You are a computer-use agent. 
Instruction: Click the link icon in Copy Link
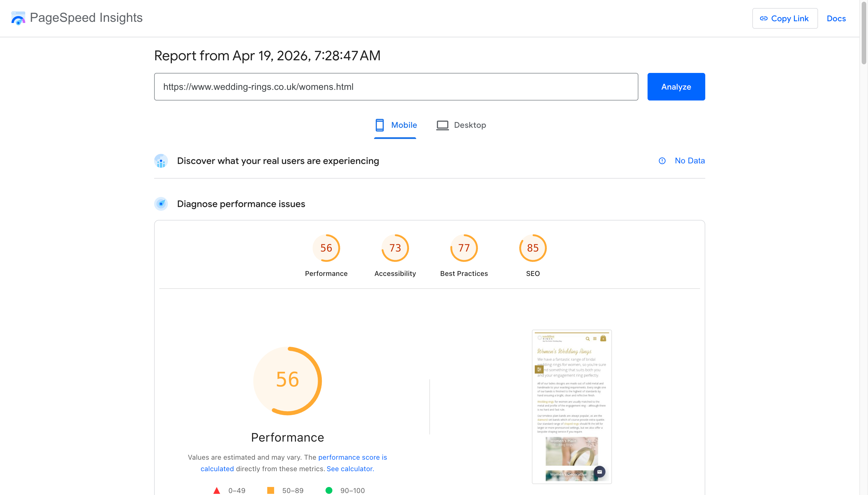coord(764,18)
